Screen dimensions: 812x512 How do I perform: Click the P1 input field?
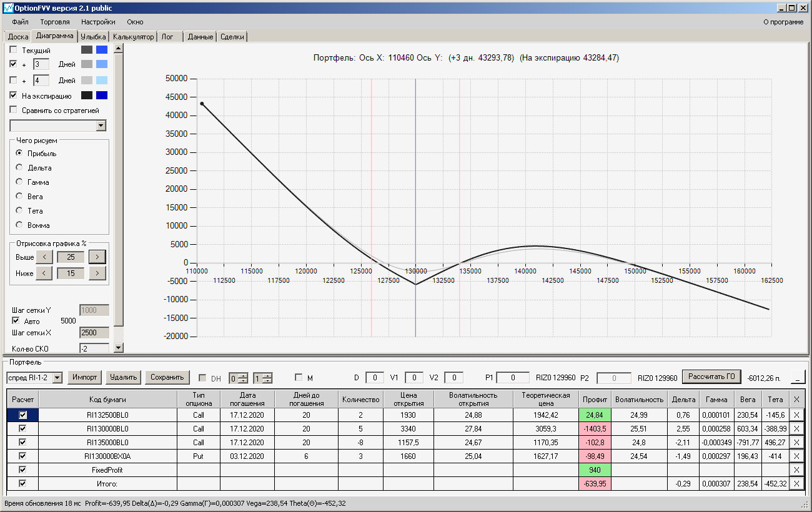click(x=513, y=378)
